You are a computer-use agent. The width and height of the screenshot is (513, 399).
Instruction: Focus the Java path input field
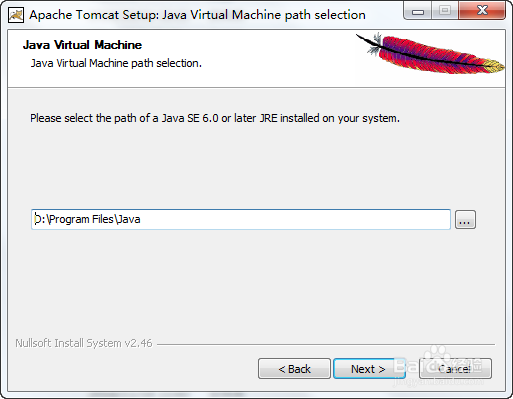241,220
